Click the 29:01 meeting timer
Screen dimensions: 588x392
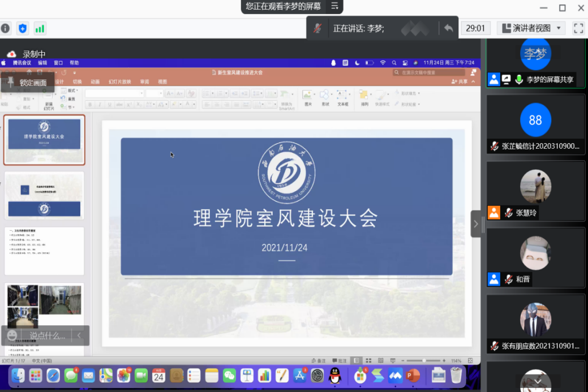tap(475, 28)
